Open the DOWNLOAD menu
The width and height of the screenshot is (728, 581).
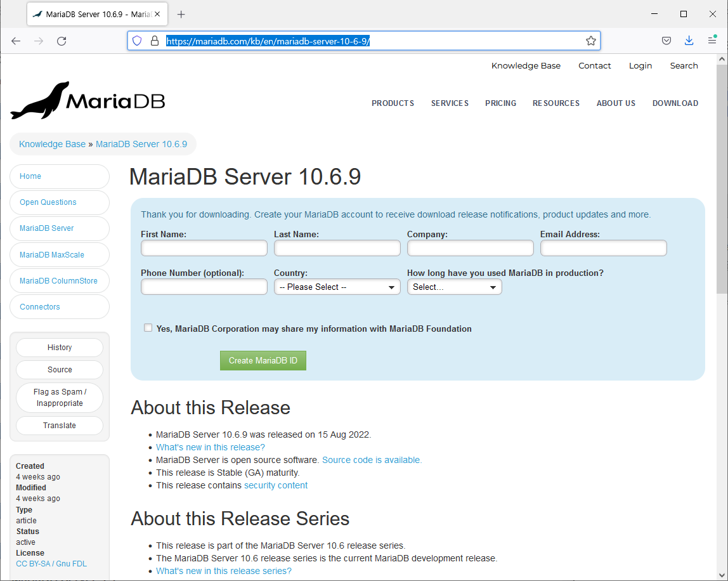(x=675, y=103)
